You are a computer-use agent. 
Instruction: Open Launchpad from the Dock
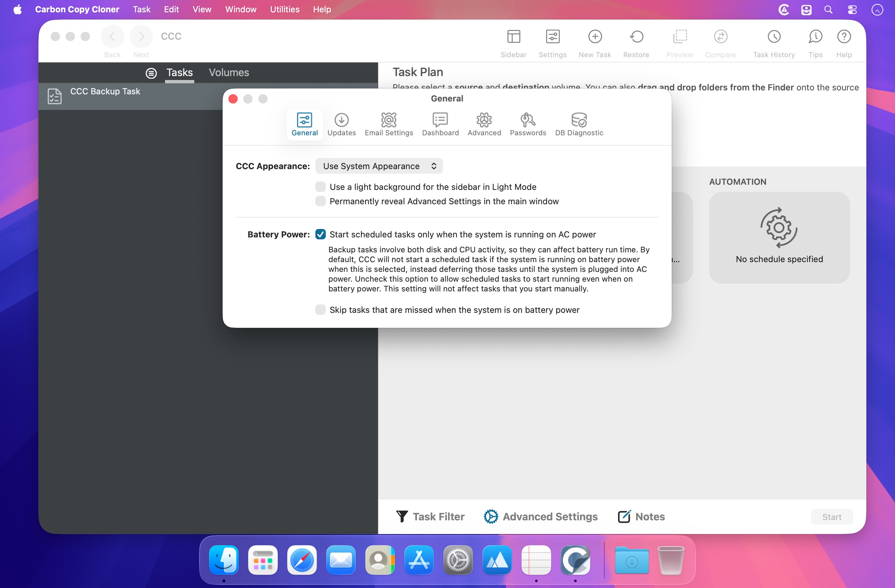263,560
